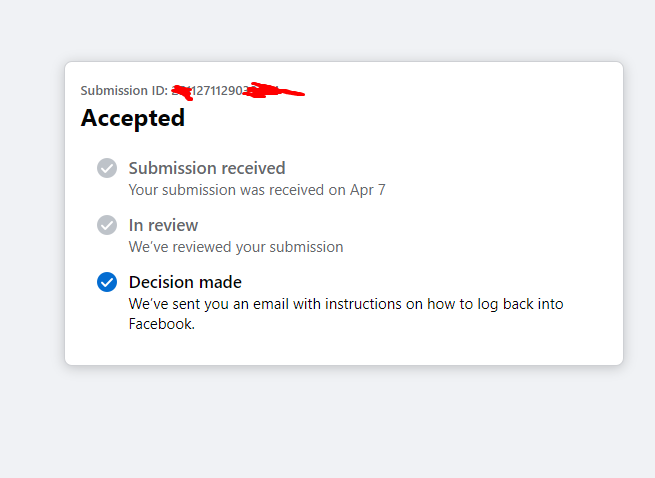655x478 pixels.
Task: Click the word 'reviewed' in review description
Action: click(x=202, y=247)
